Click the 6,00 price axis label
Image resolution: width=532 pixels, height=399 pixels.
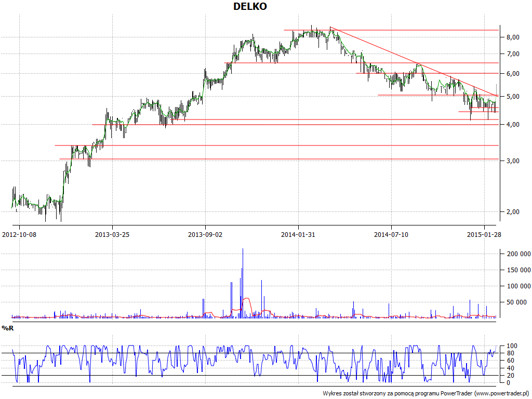pyautogui.click(x=513, y=74)
